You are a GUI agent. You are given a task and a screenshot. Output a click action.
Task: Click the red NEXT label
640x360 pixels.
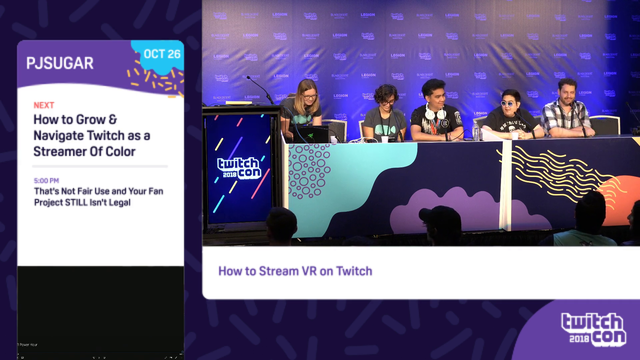coord(44,105)
